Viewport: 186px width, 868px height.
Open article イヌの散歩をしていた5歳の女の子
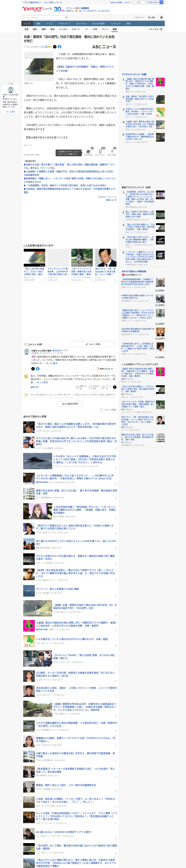(x=72, y=639)
